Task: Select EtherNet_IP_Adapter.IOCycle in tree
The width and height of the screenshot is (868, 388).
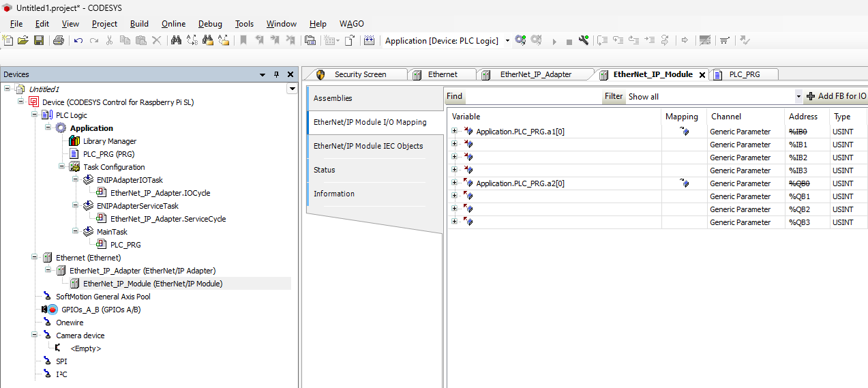Action: coord(160,193)
